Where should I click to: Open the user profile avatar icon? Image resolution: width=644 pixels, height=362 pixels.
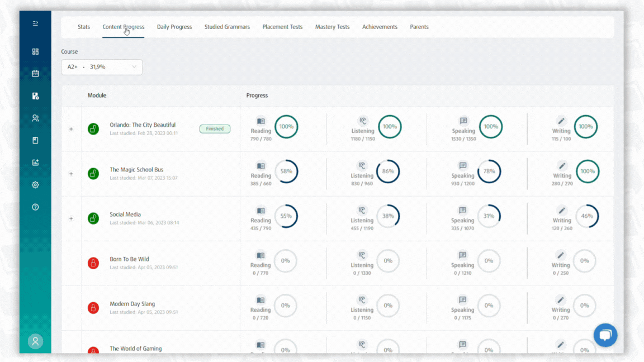coord(35,341)
